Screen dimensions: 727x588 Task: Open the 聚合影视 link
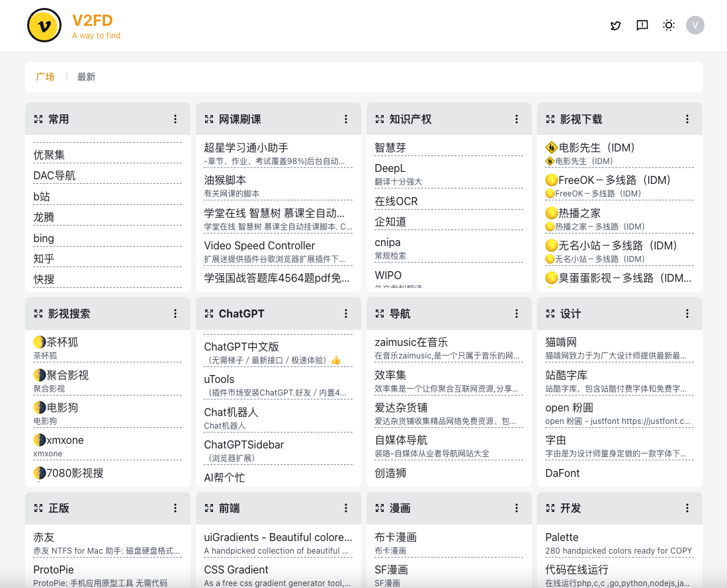(67, 375)
